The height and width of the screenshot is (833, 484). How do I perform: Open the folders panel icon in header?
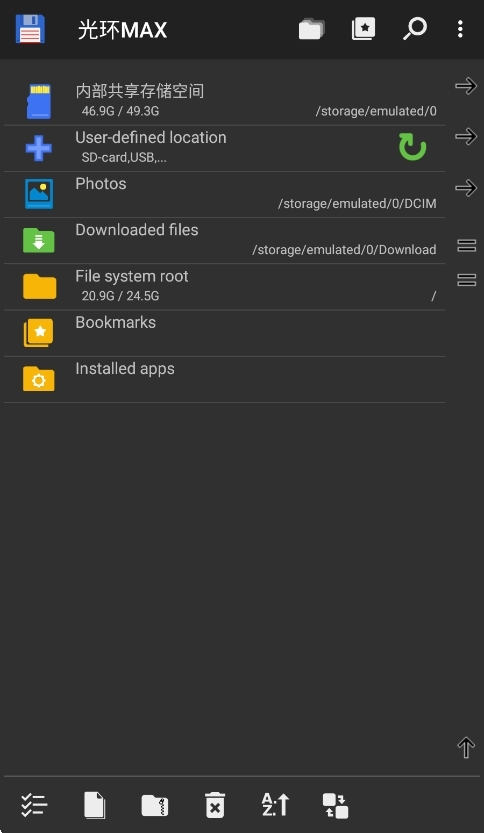point(312,29)
